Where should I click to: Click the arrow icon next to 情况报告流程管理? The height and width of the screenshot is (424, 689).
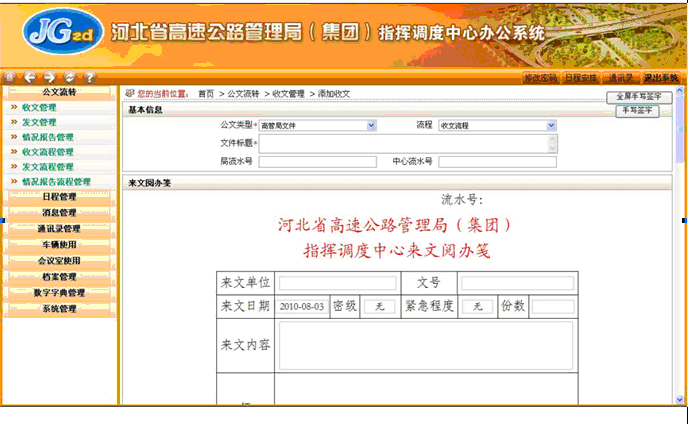pos(14,181)
